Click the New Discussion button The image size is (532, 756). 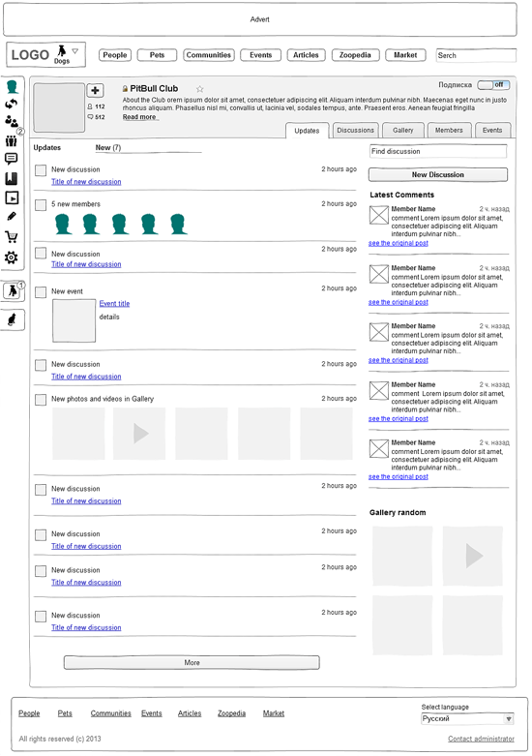click(438, 174)
